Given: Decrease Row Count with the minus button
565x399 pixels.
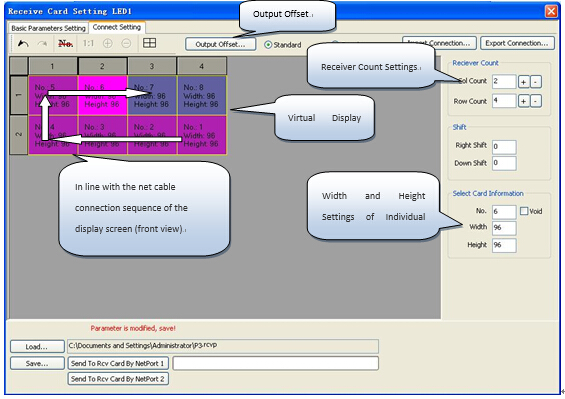Looking at the screenshot, I should click(536, 101).
